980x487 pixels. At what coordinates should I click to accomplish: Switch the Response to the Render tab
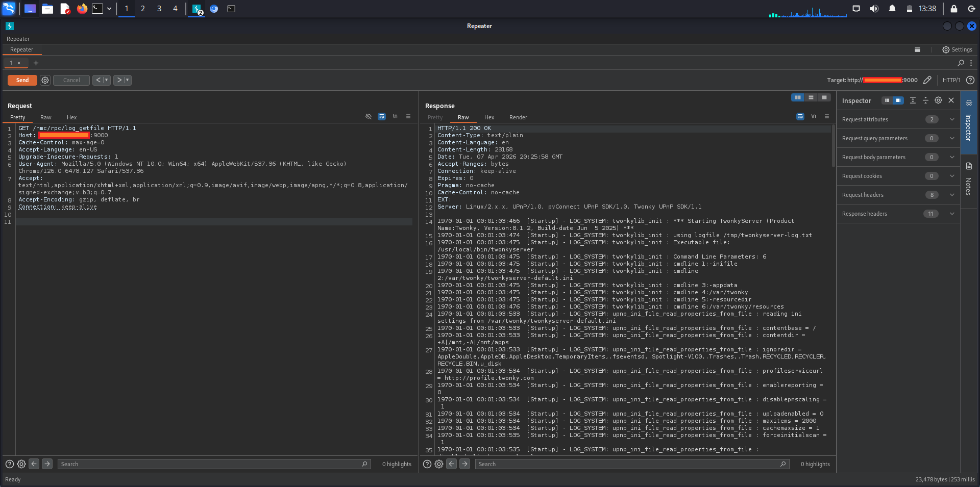(x=518, y=117)
